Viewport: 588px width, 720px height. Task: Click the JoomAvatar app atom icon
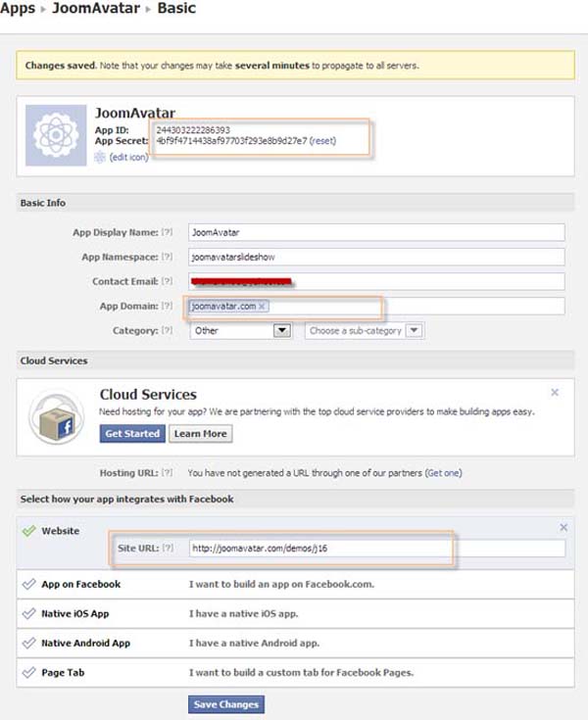tap(56, 135)
